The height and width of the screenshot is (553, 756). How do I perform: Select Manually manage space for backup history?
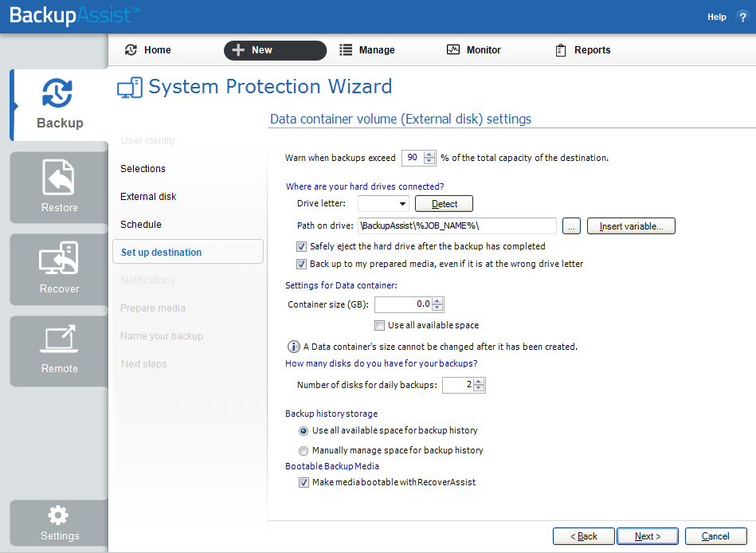(x=304, y=450)
